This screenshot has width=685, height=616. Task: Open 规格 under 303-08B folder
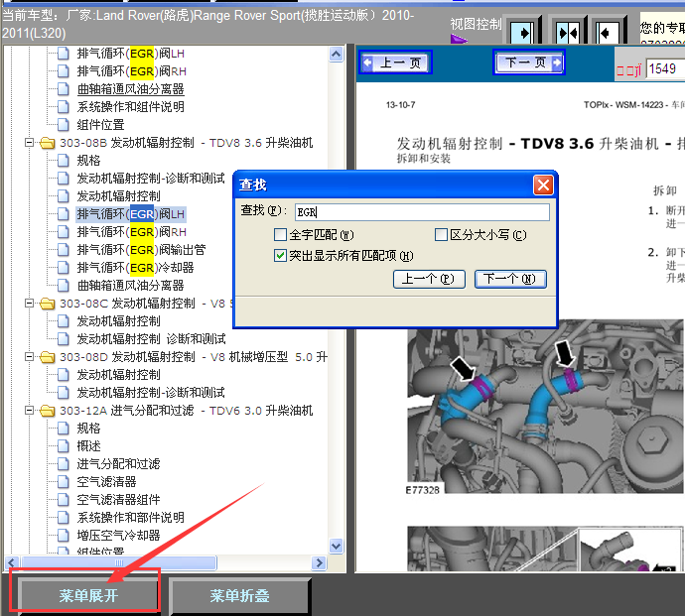coord(88,161)
